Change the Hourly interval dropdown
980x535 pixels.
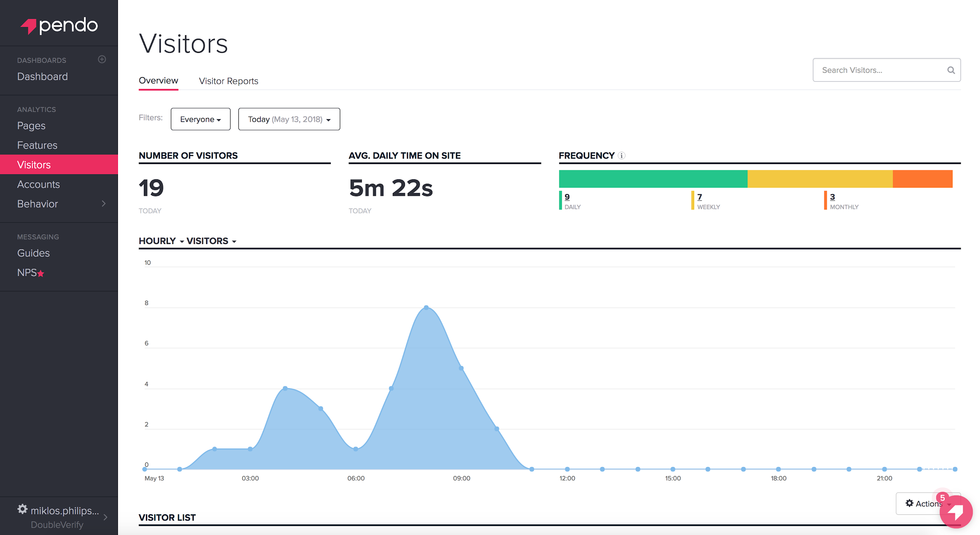161,241
